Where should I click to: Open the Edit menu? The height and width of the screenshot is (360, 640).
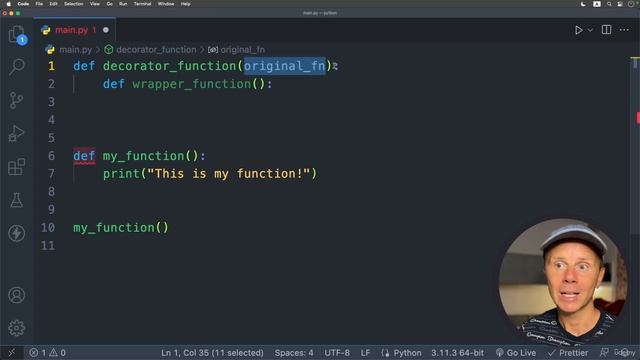click(x=53, y=4)
